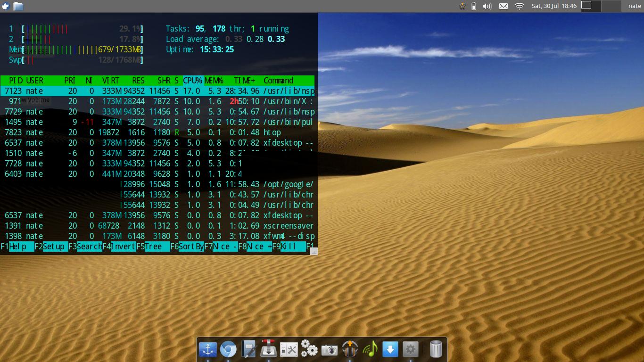Image resolution: width=644 pixels, height=362 pixels.
Task: Click F9 Kill in htop
Action: pos(289,247)
